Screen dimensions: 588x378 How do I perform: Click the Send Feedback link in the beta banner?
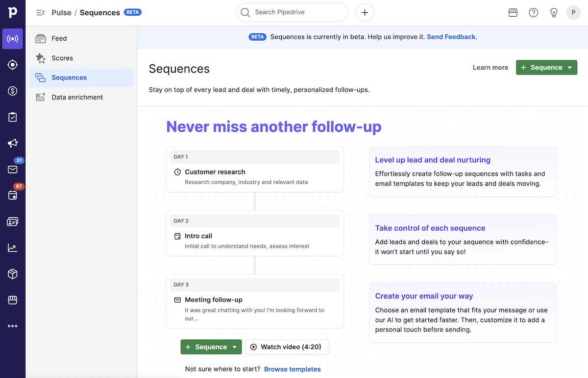[451, 37]
